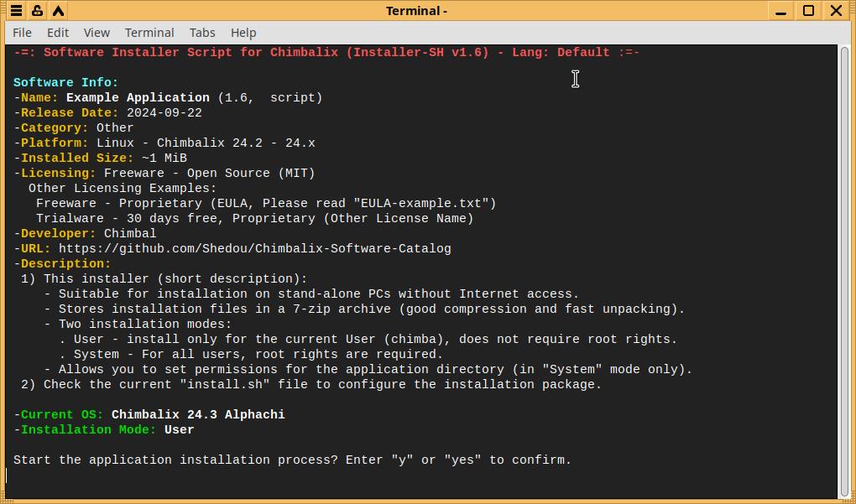
Task: Minimize the Terminal window
Action: (781, 11)
